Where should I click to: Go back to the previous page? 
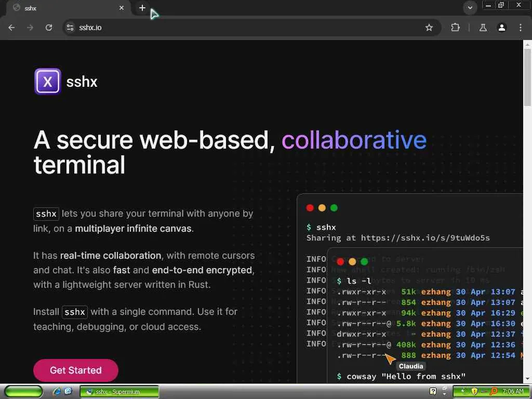[11, 28]
